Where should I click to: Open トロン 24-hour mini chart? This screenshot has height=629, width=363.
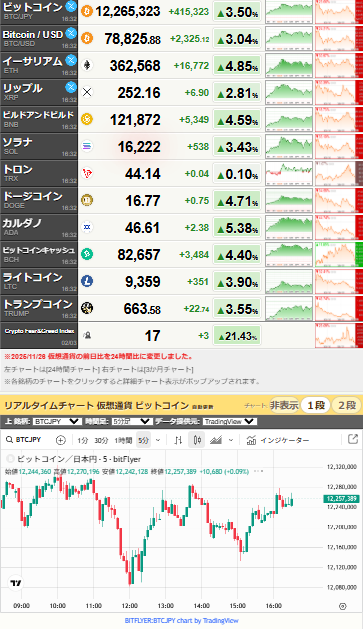(289, 173)
